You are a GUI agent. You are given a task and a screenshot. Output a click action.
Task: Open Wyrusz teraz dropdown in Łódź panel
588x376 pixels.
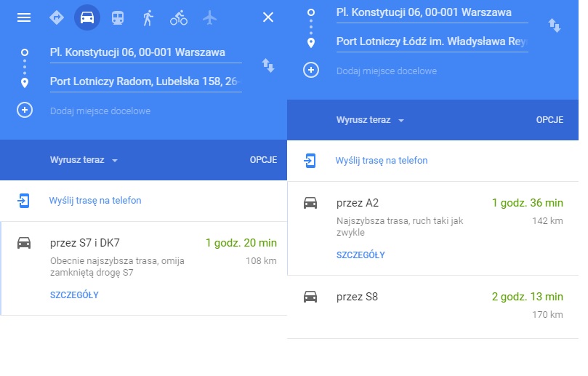(370, 120)
